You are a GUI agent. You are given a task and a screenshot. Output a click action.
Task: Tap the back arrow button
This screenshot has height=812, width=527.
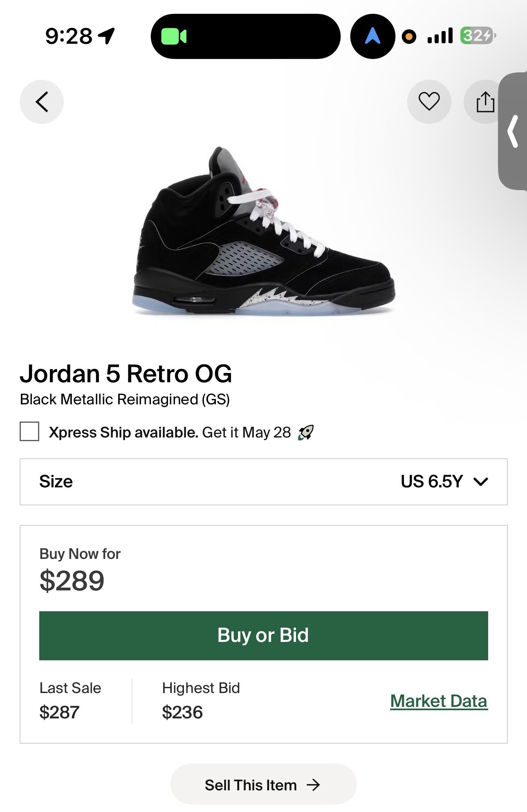click(x=42, y=101)
